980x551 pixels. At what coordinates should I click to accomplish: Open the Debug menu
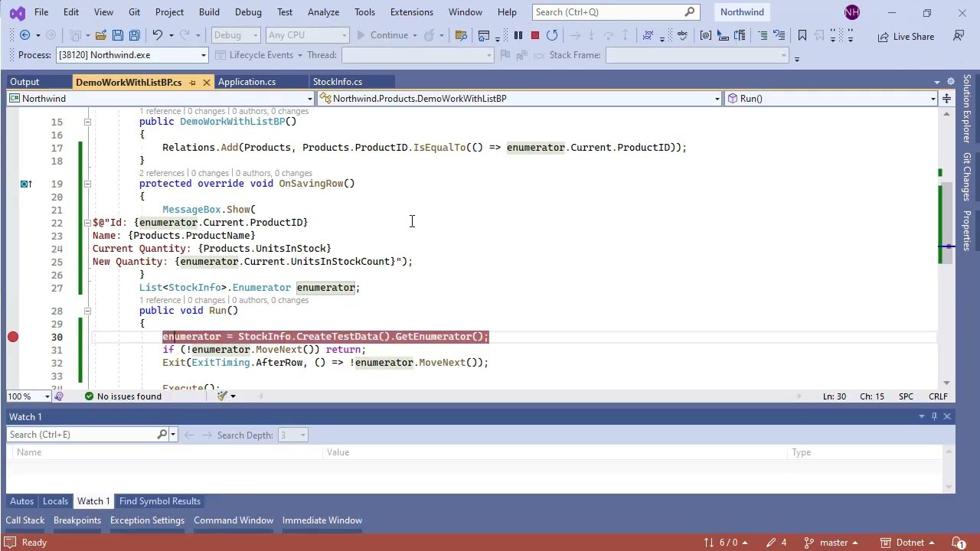click(248, 12)
